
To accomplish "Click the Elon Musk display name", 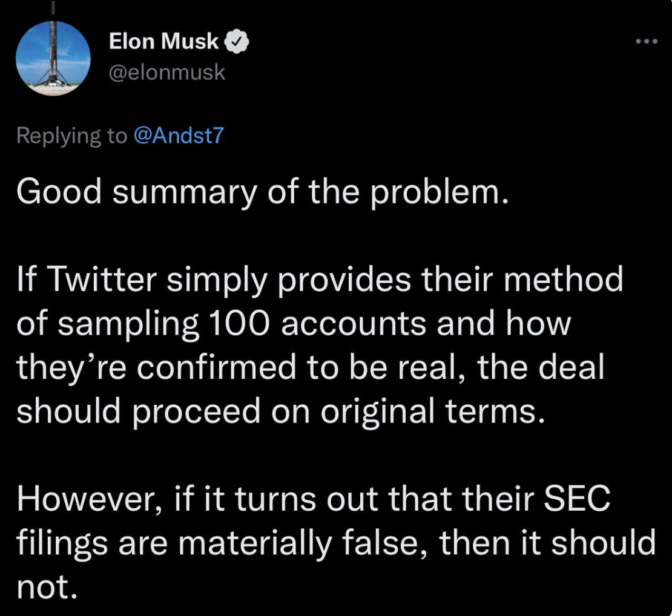I will point(163,41).
